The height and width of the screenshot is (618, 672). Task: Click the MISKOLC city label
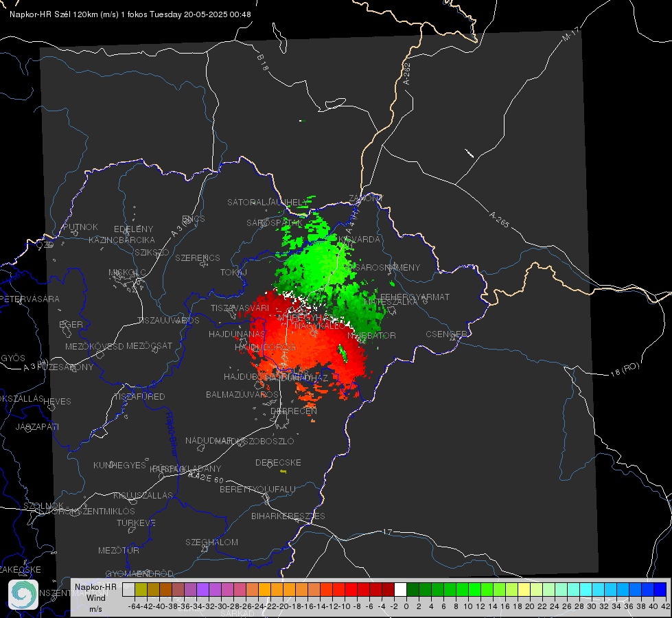click(x=127, y=273)
